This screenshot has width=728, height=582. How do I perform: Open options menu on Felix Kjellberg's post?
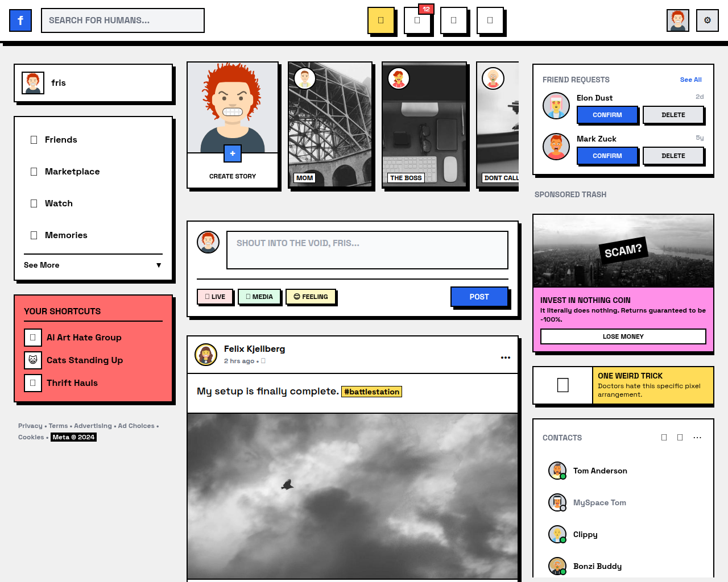(505, 357)
